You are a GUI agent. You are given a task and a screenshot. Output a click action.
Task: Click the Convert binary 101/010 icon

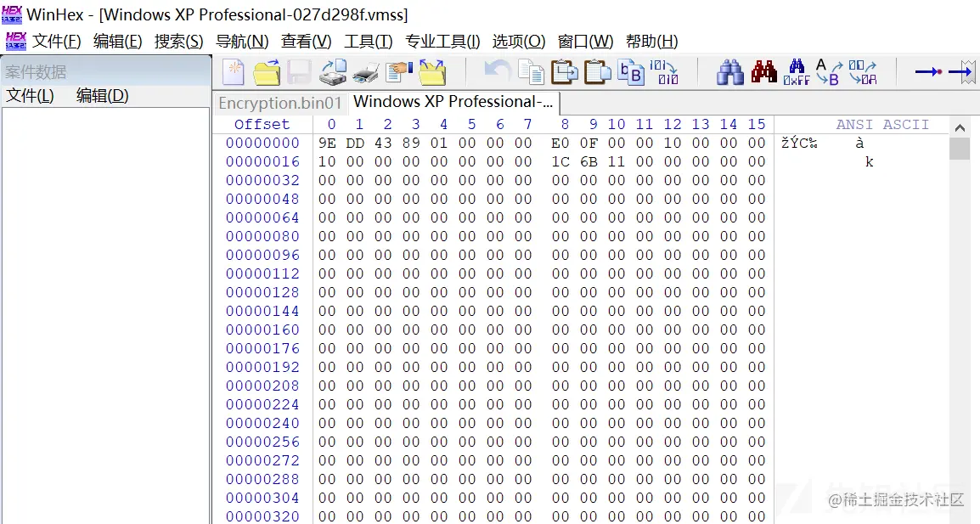pos(664,72)
